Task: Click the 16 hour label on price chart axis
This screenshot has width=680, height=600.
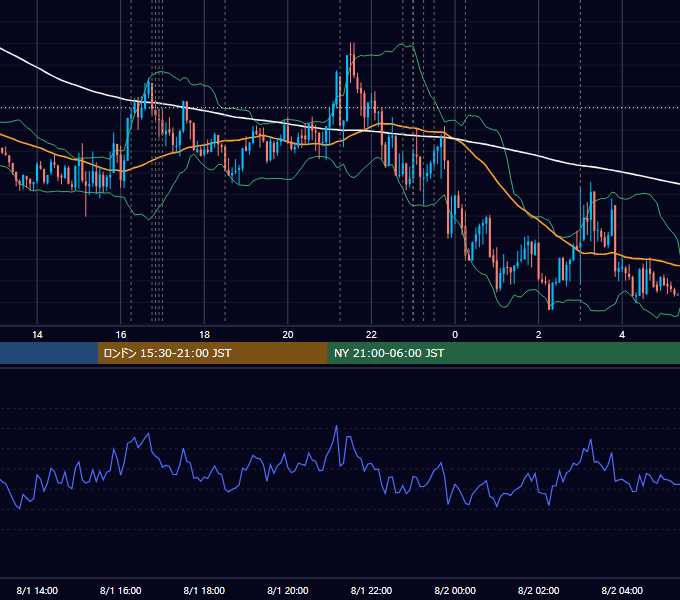Action: click(x=121, y=335)
